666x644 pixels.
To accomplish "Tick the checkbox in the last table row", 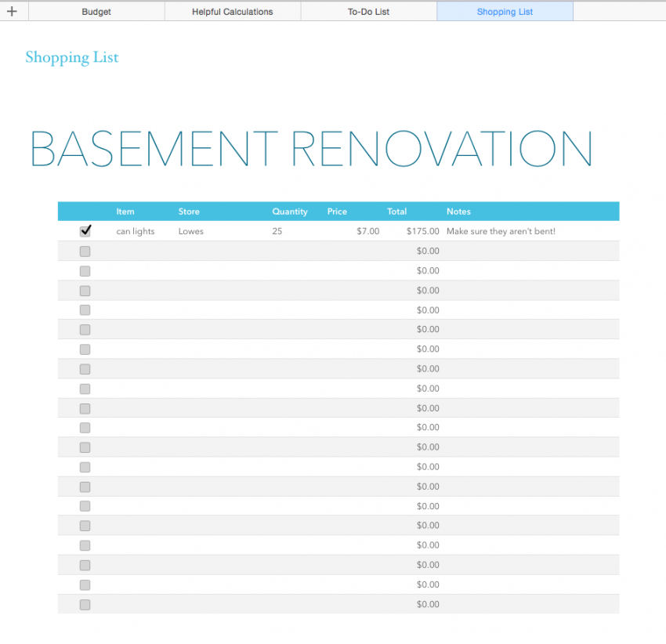I will click(85, 605).
